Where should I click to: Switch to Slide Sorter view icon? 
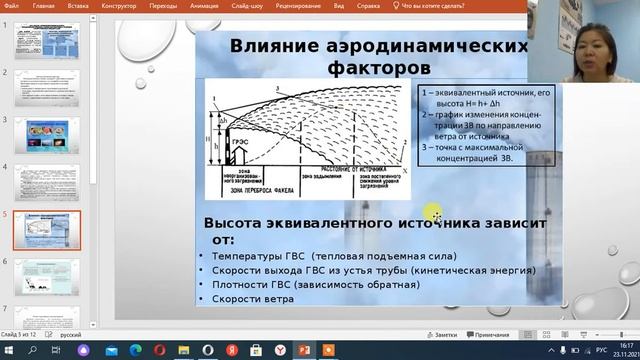pyautogui.click(x=547, y=335)
